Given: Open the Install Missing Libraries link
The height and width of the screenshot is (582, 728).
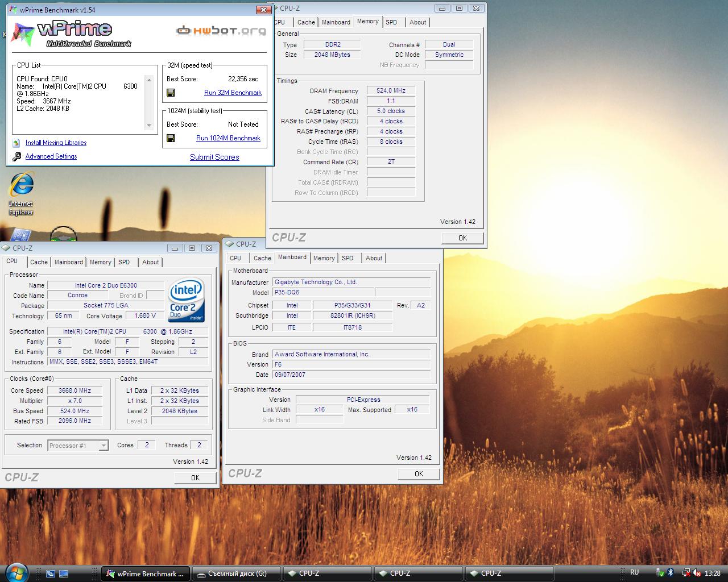Looking at the screenshot, I should [x=56, y=143].
